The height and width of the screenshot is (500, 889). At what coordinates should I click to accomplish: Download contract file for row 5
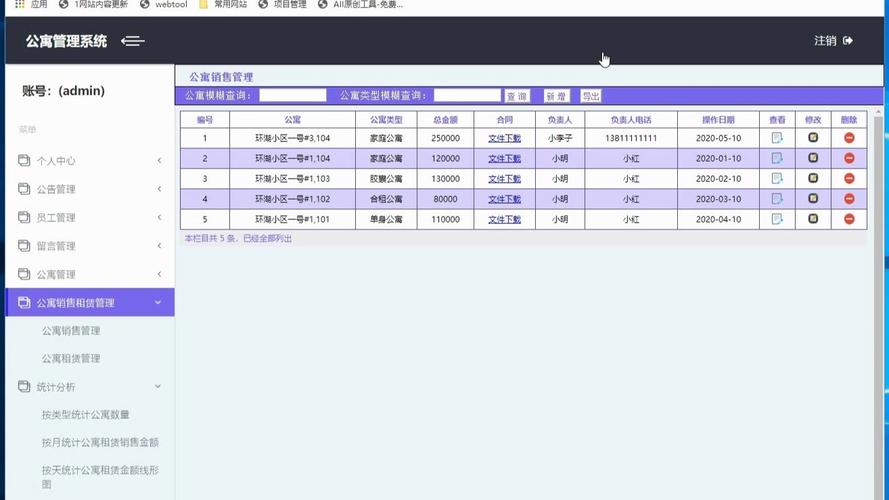pos(505,219)
